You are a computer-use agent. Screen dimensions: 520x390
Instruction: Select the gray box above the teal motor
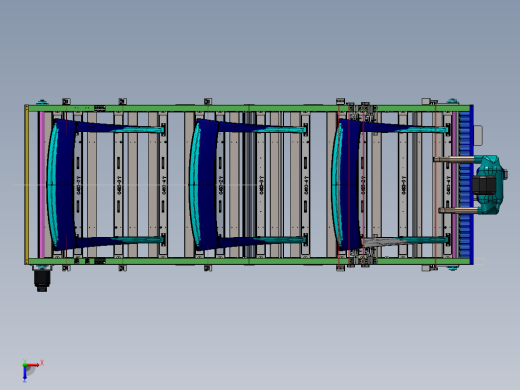(x=478, y=135)
